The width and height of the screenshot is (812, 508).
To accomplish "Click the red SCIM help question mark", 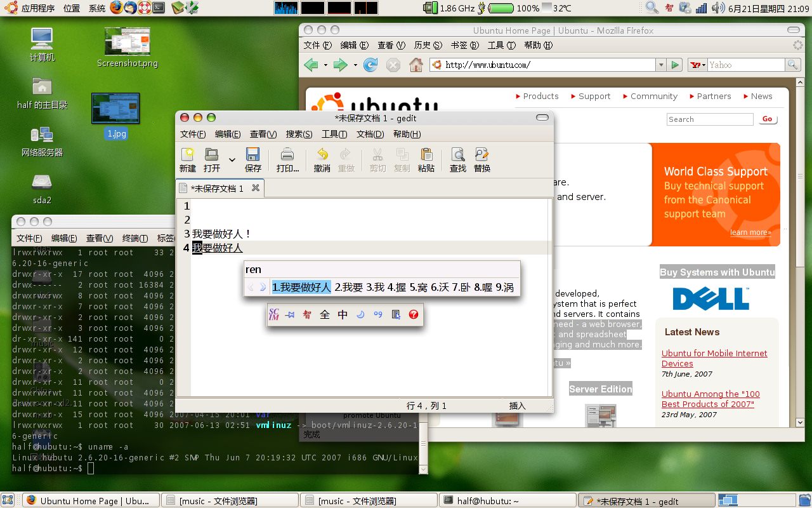I will 414,314.
